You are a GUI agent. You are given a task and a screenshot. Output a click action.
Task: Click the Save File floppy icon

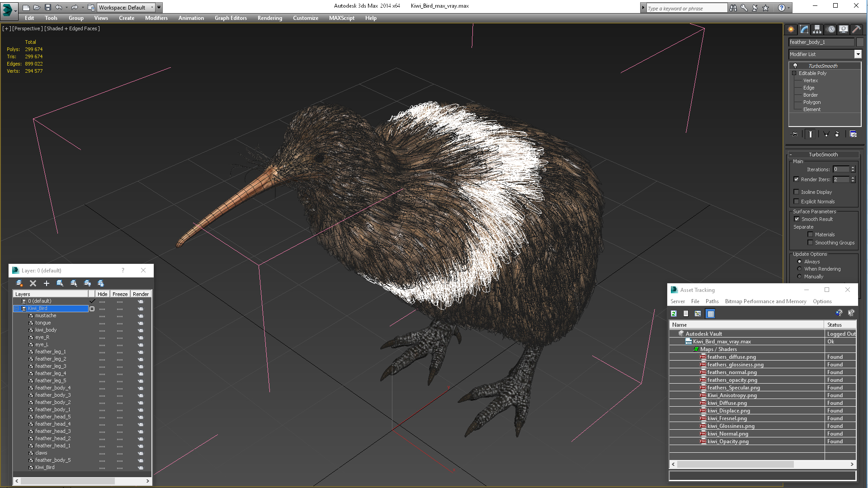(x=47, y=7)
